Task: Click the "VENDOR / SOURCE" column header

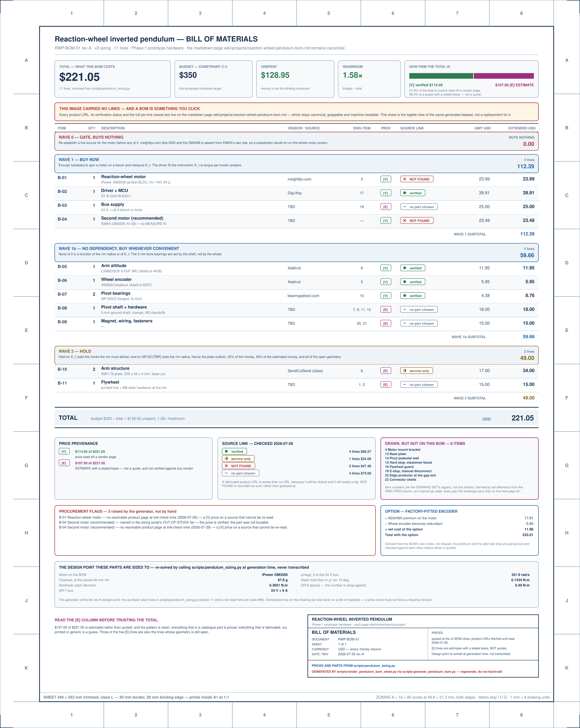Action: [304, 128]
